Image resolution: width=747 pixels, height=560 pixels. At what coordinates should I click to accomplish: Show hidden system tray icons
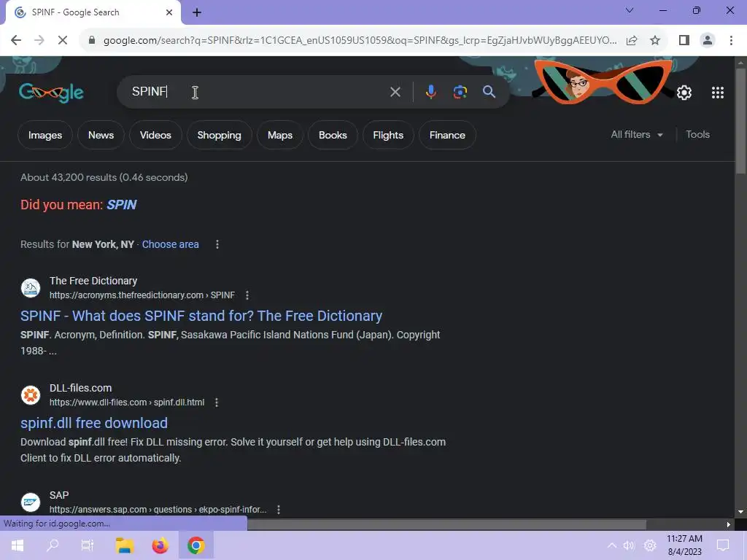coord(612,545)
